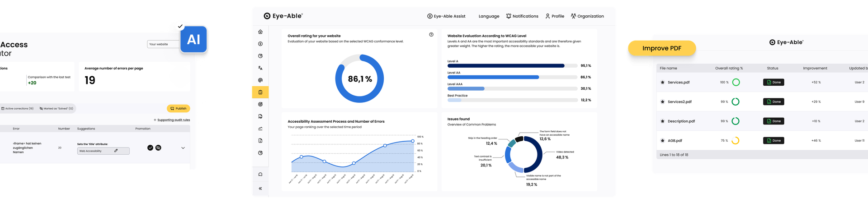Open the home icon in sidebar

pyautogui.click(x=260, y=32)
